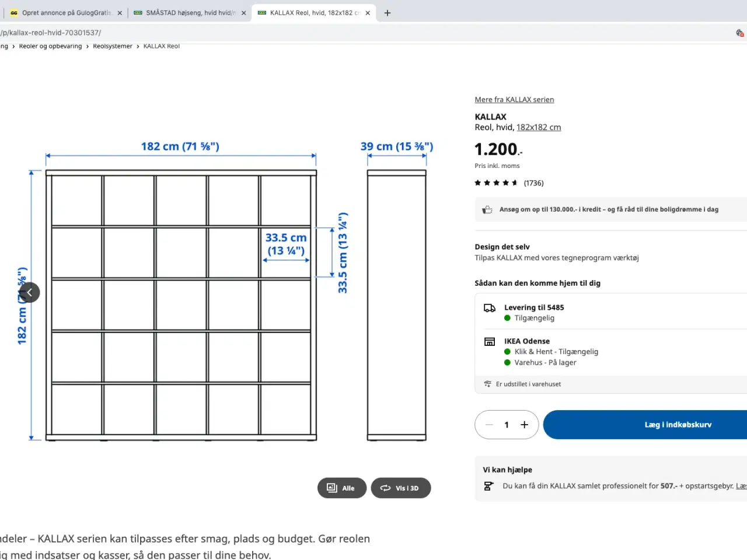This screenshot has width=747, height=560.
Task: Click the IKEA Odense store icon
Action: pos(490,342)
